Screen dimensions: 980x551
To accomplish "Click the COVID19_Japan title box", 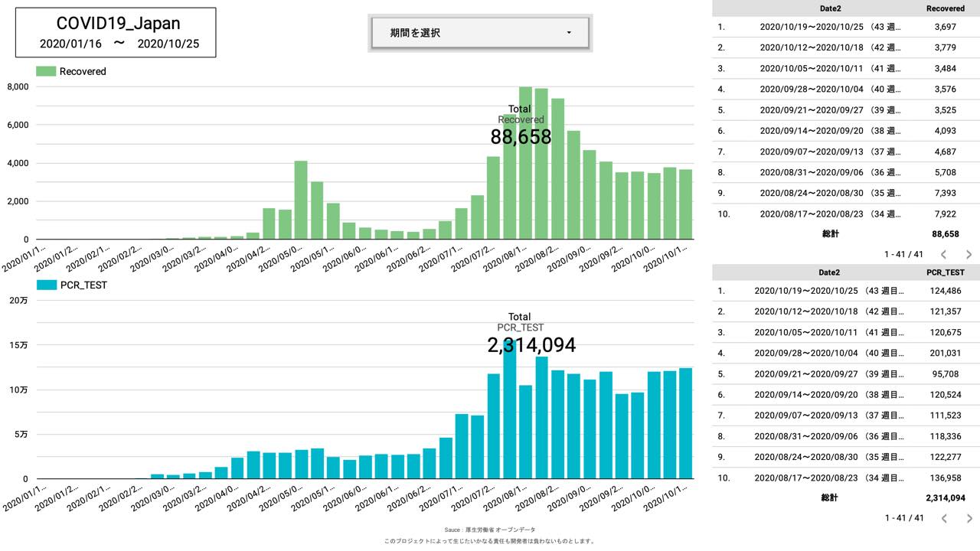I will (x=116, y=33).
